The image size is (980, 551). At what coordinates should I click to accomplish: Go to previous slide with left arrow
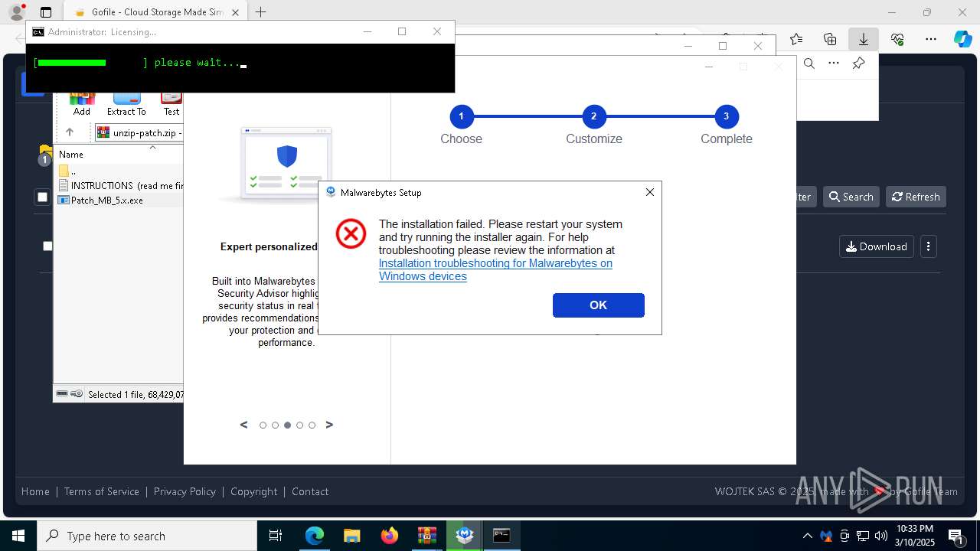click(x=243, y=425)
